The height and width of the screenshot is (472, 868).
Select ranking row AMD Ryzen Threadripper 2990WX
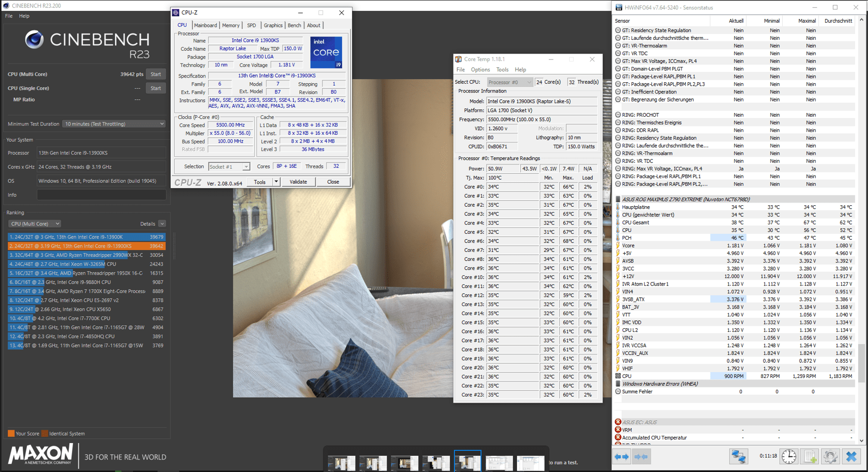[87, 255]
